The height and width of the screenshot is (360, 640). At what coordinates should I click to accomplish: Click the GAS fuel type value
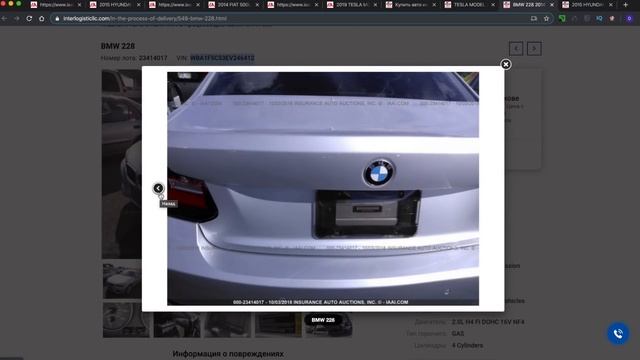[x=458, y=333]
